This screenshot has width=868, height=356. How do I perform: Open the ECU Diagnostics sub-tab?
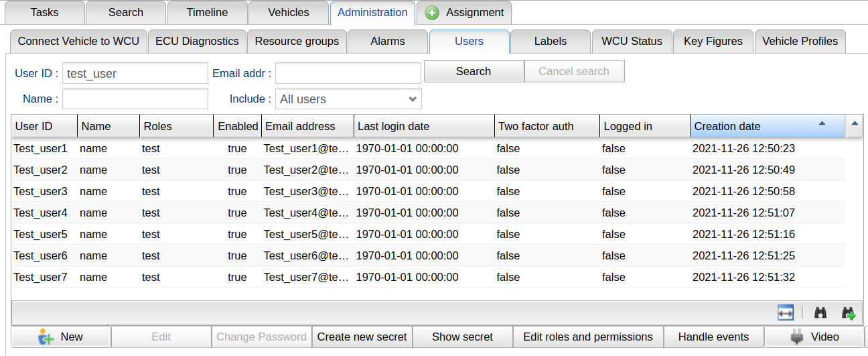tap(197, 42)
